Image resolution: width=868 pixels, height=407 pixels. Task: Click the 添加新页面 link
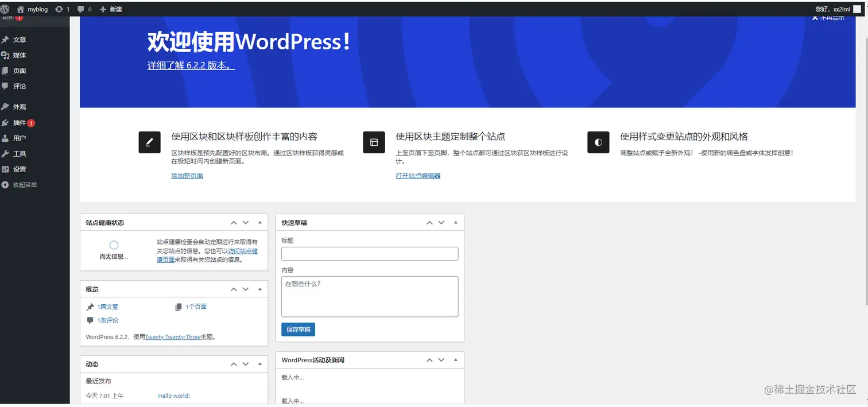187,176
